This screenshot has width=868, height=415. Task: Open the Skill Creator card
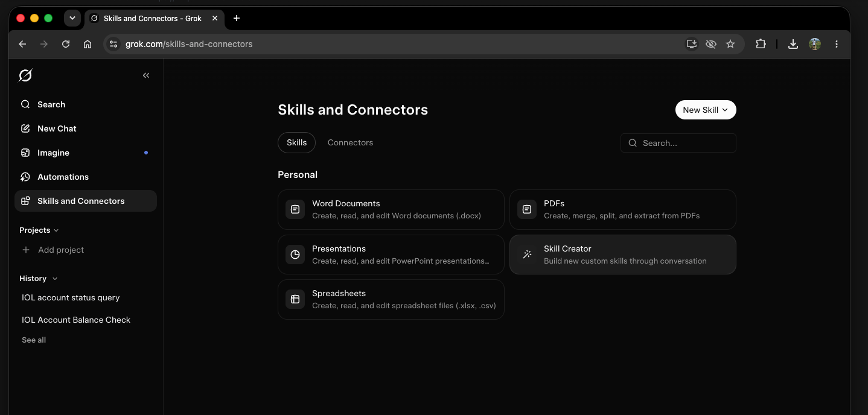[623, 255]
